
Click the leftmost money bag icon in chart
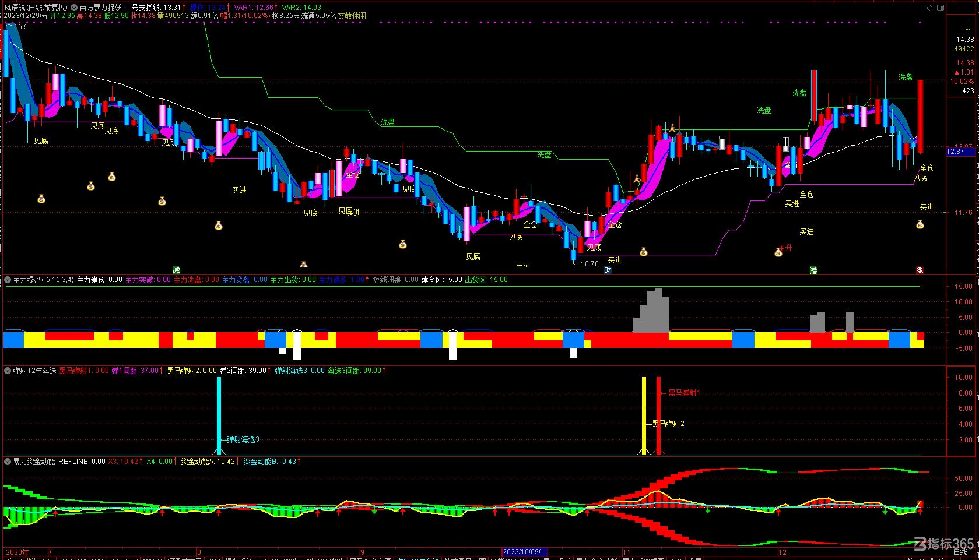coord(41,199)
